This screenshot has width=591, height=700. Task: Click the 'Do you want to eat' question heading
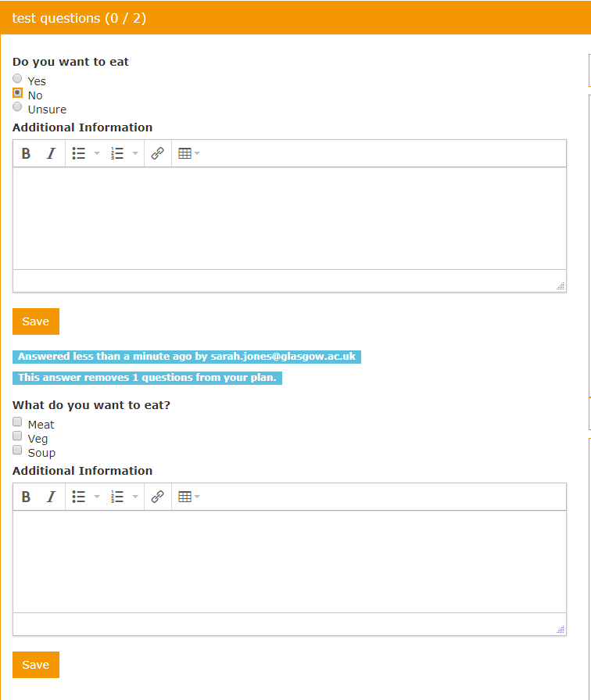[70, 62]
